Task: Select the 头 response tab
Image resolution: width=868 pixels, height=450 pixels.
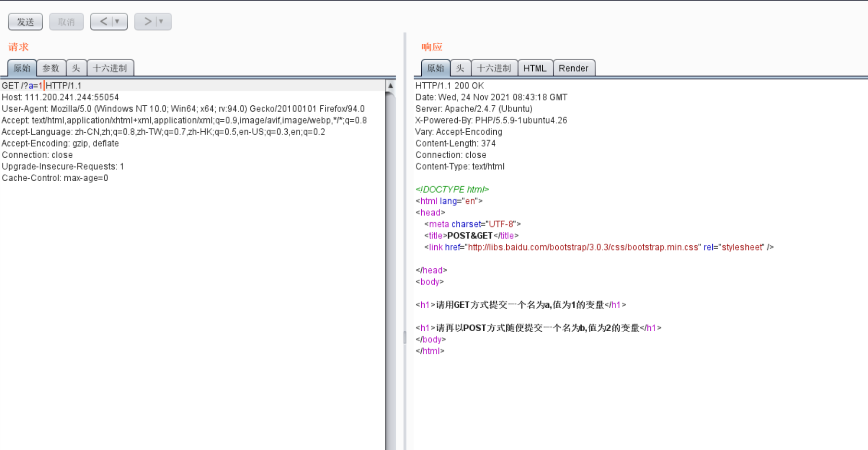Action: click(x=460, y=68)
